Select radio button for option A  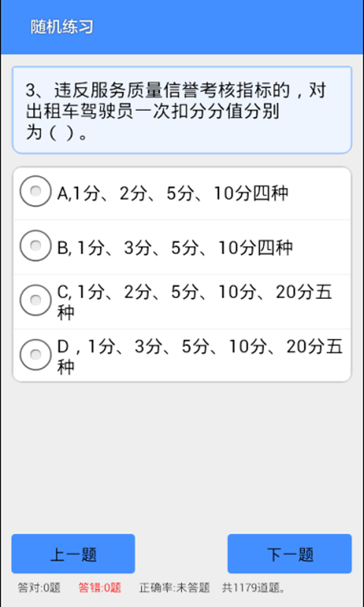(x=35, y=191)
